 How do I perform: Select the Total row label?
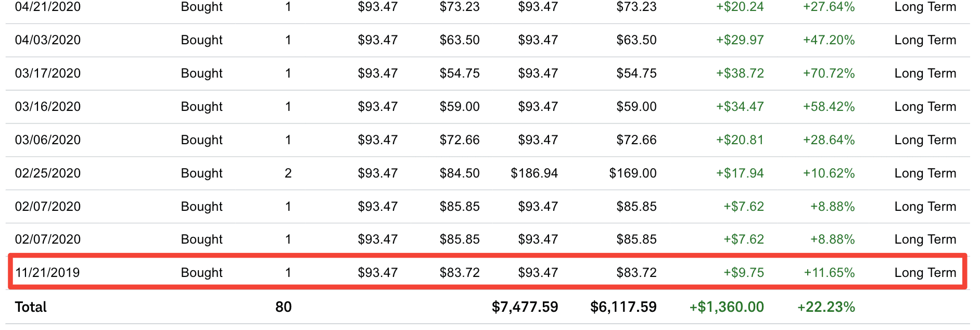31,307
